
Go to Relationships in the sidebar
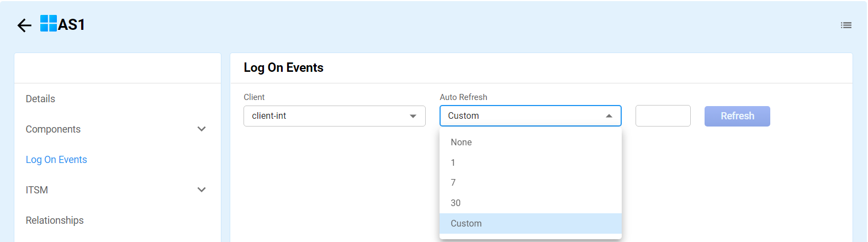(x=55, y=220)
